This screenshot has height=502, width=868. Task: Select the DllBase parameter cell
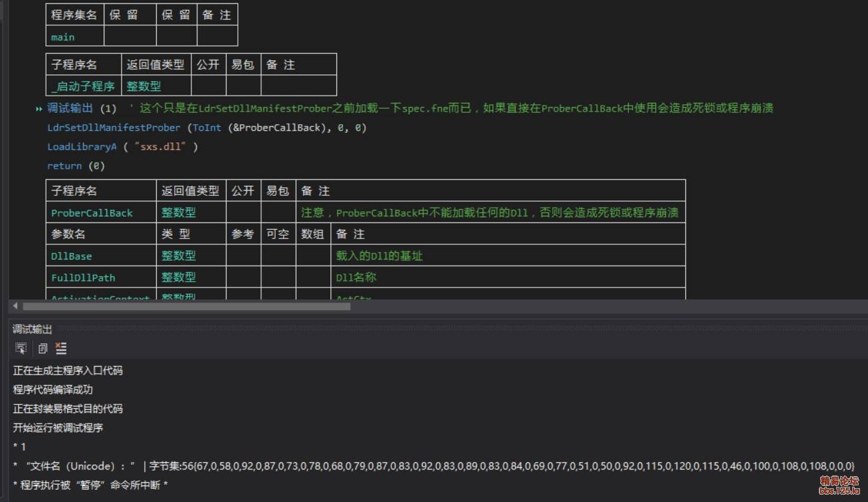(x=101, y=256)
